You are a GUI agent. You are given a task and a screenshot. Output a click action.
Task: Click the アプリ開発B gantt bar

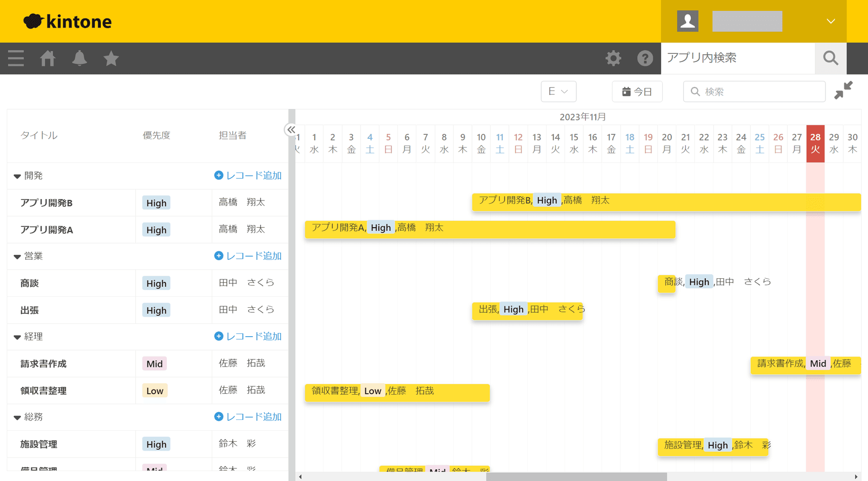coord(666,202)
